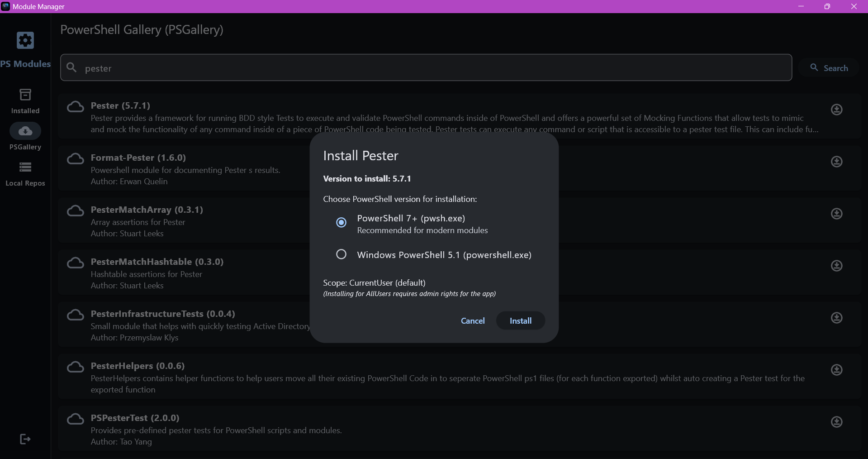
Task: Click download icon for PesterHelpers
Action: (x=837, y=370)
